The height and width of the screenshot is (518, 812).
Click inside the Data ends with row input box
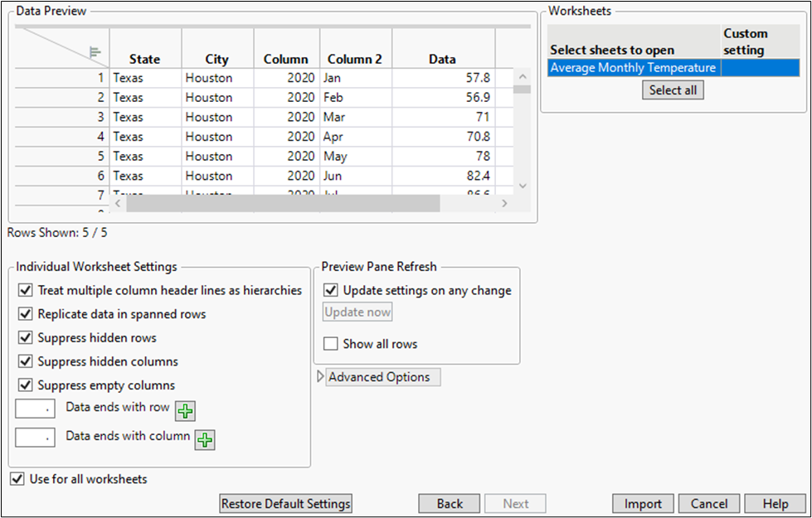pyautogui.click(x=33, y=408)
